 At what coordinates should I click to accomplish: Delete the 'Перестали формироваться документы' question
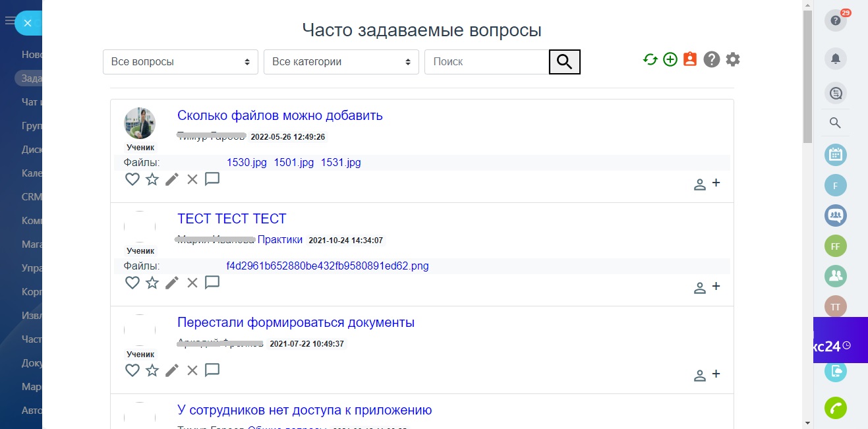[192, 370]
